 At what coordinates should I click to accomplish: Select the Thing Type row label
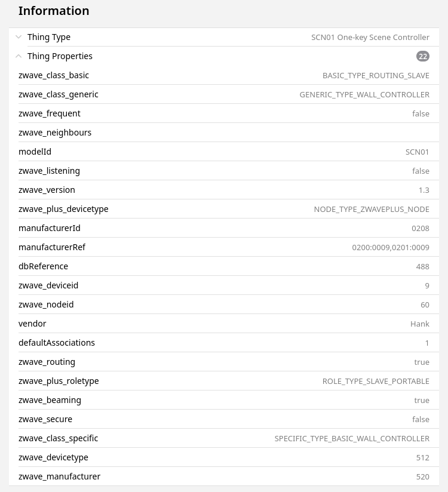[49, 37]
